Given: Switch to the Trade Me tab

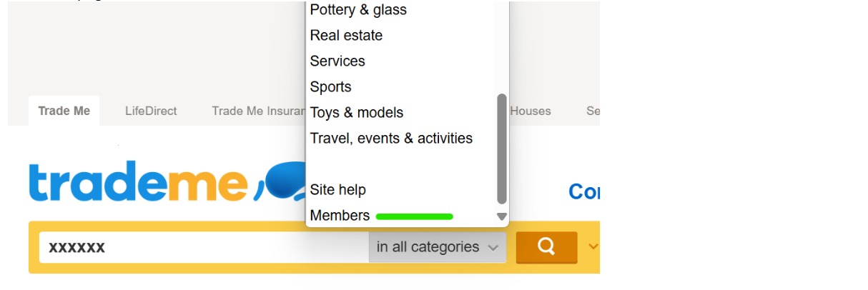Looking at the screenshot, I should [x=64, y=111].
